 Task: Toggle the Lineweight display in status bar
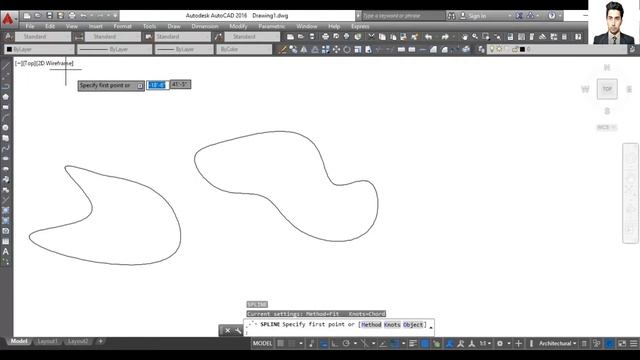tap(413, 344)
